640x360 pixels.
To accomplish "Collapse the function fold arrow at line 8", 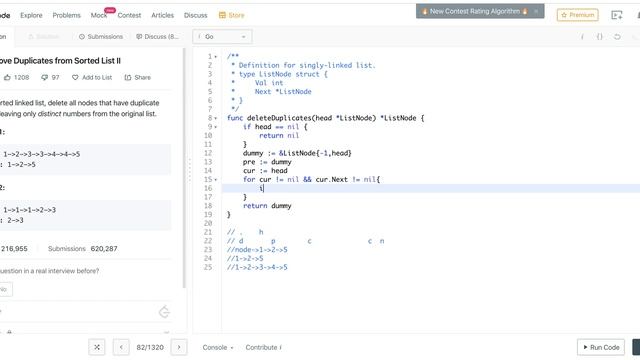I will point(216,118).
